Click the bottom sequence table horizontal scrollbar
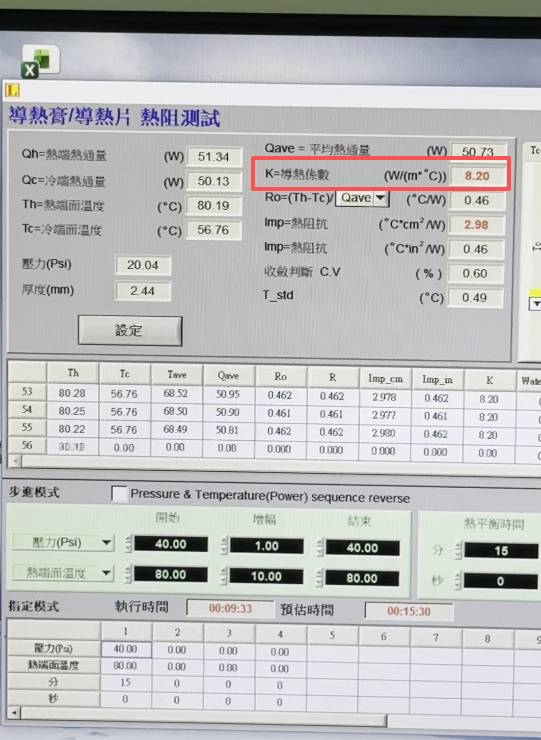541x740 pixels. click(x=203, y=716)
